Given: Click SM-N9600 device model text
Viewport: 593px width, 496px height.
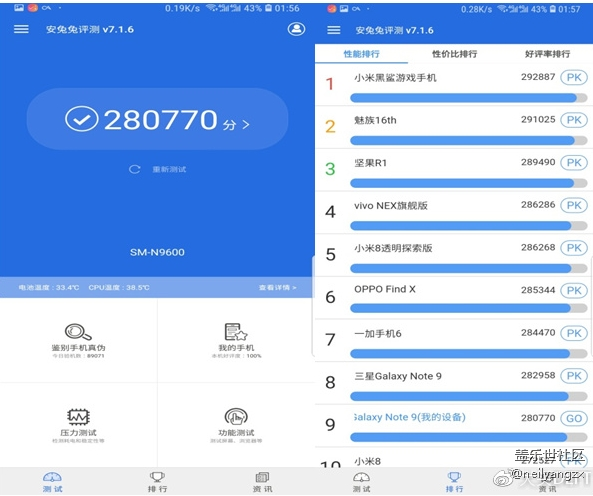Looking at the screenshot, I should (x=157, y=252).
